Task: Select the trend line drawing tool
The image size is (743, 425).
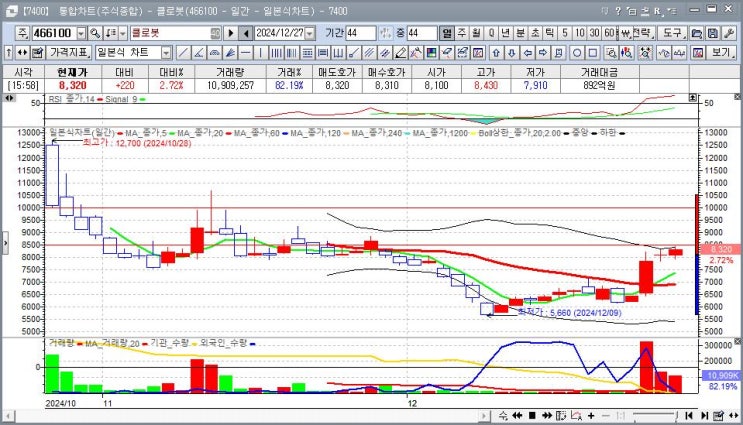Action: [183, 53]
